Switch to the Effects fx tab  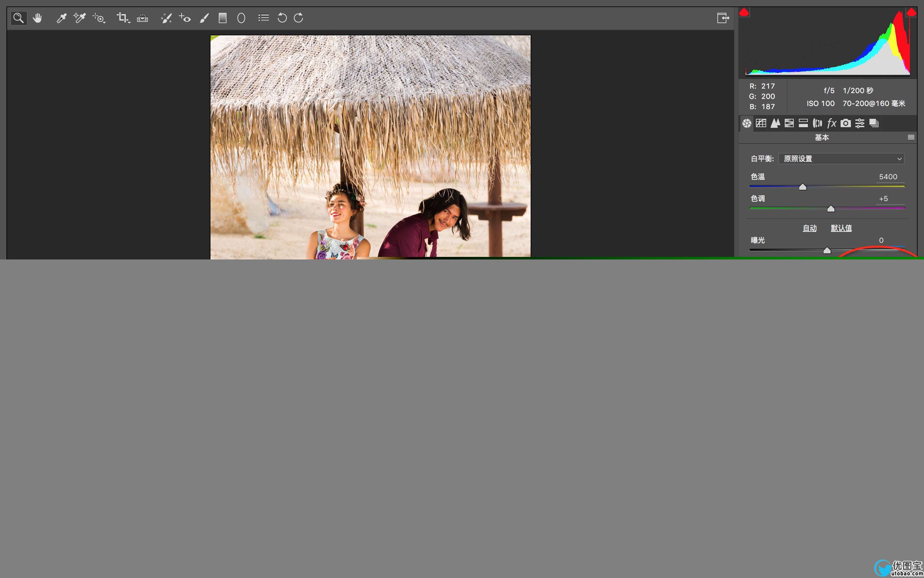pyautogui.click(x=832, y=123)
